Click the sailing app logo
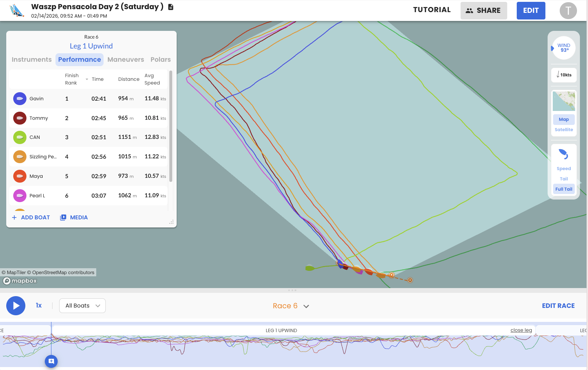This screenshot has width=588, height=370. point(17,11)
